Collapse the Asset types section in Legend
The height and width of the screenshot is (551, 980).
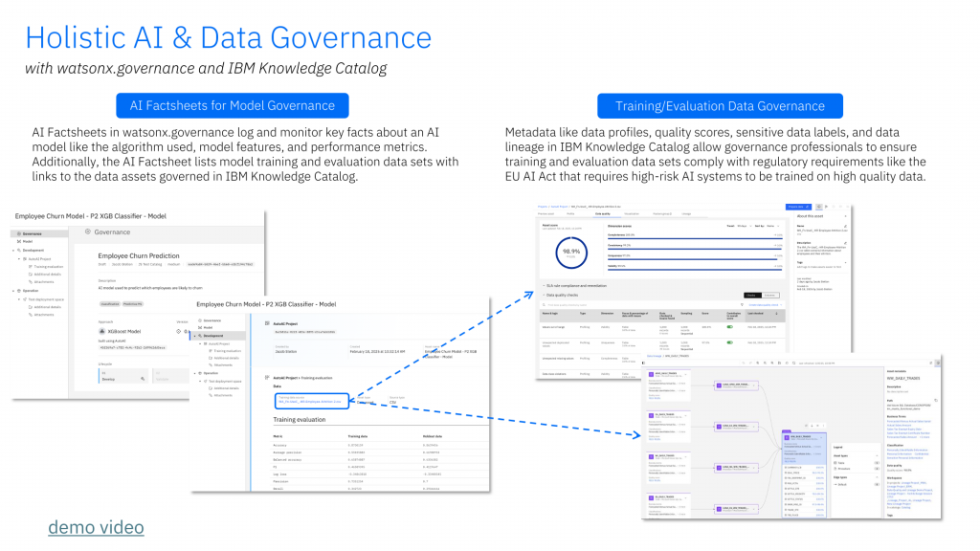click(x=877, y=455)
